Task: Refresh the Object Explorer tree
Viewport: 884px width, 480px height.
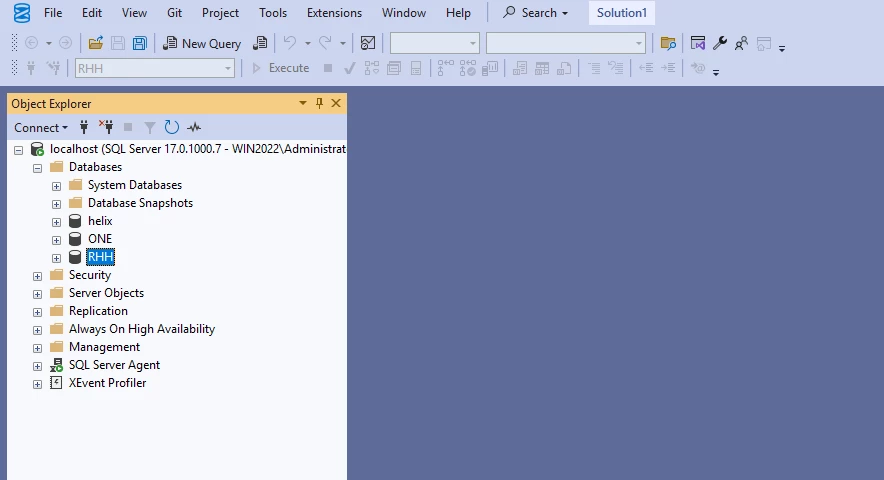Action: coord(171,127)
